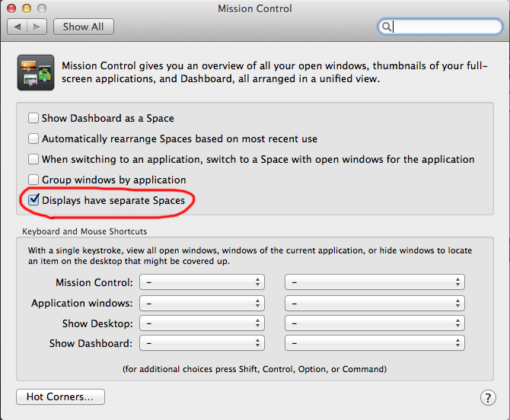
Task: Open help with the question mark button
Action: pos(488,397)
